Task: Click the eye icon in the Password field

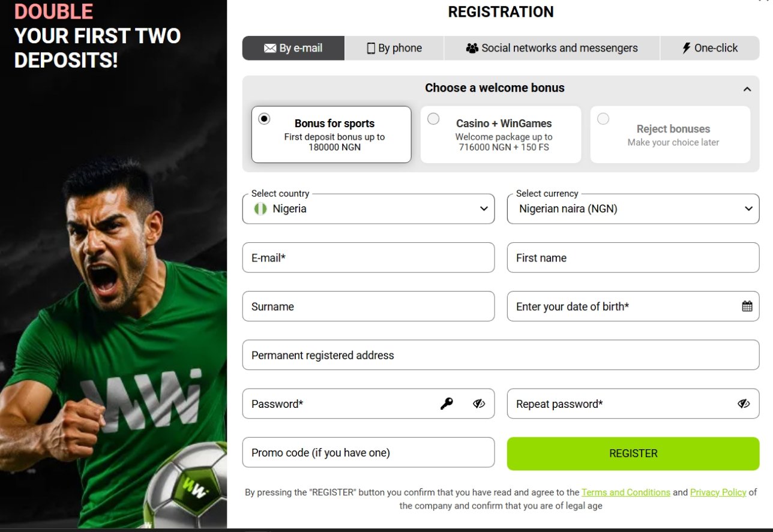Action: [x=478, y=403]
